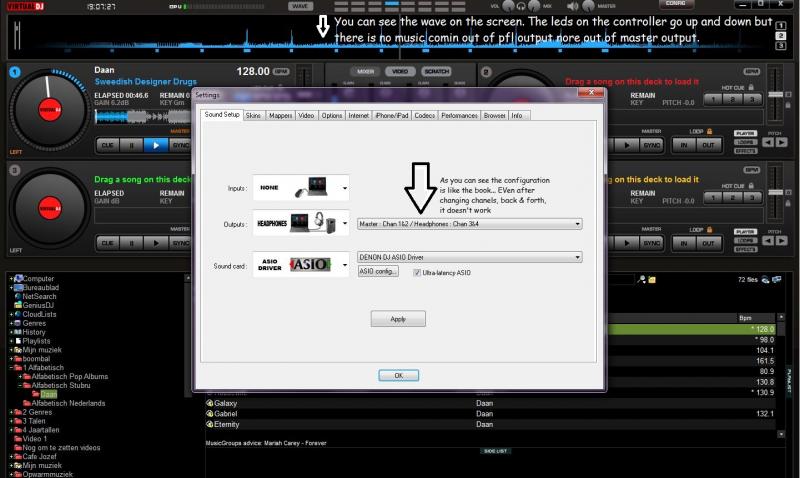The width and height of the screenshot is (800, 478).
Task: Click the VirtualDJ logo in the top-left corner
Action: (25, 6)
